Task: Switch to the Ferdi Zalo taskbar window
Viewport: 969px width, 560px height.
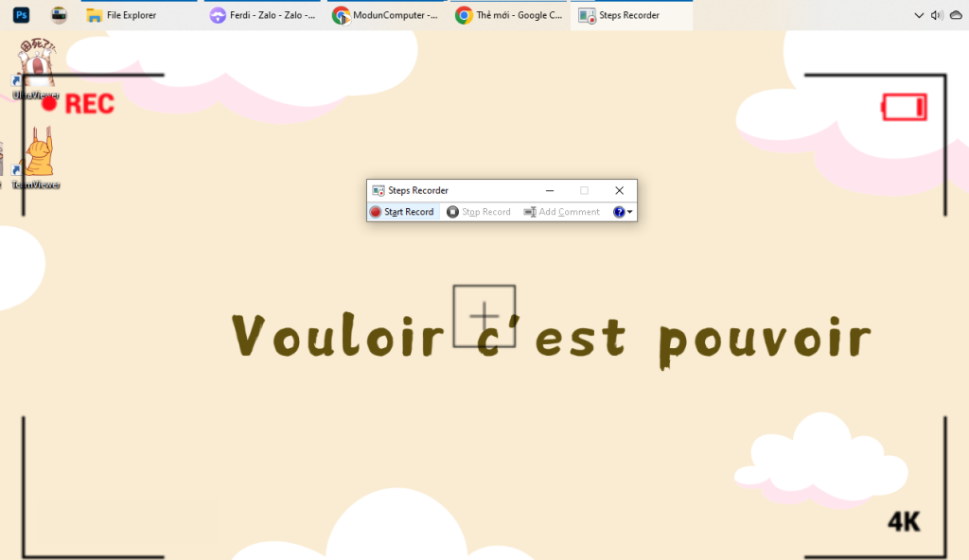Action: 262,15
